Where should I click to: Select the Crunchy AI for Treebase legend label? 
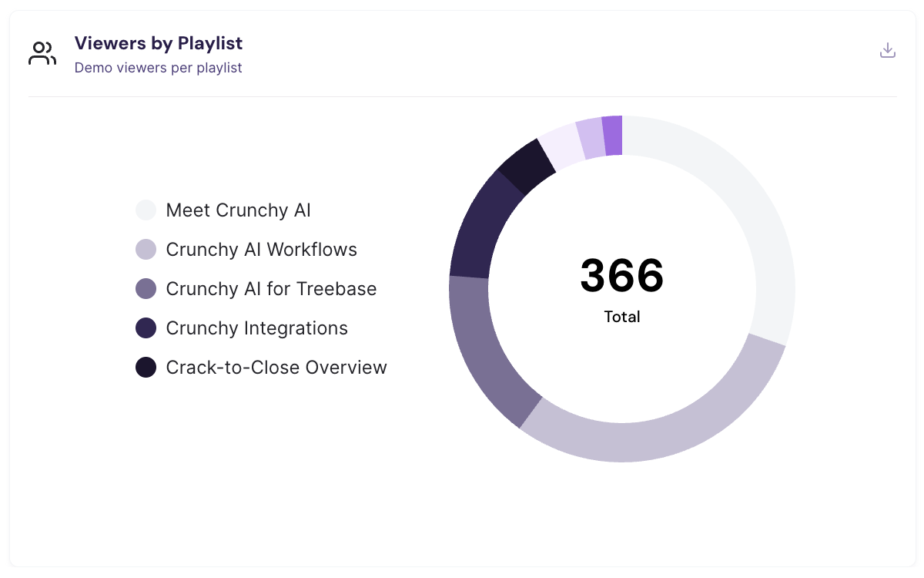(x=271, y=289)
